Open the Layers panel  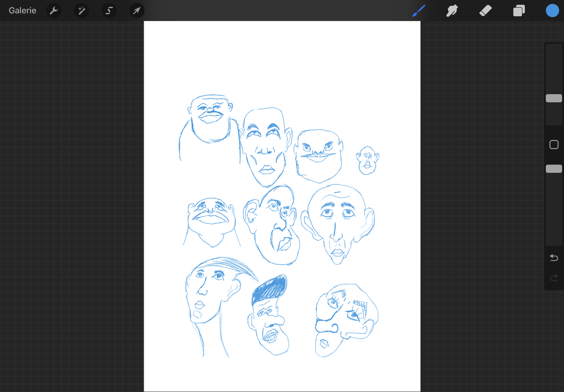tap(519, 11)
